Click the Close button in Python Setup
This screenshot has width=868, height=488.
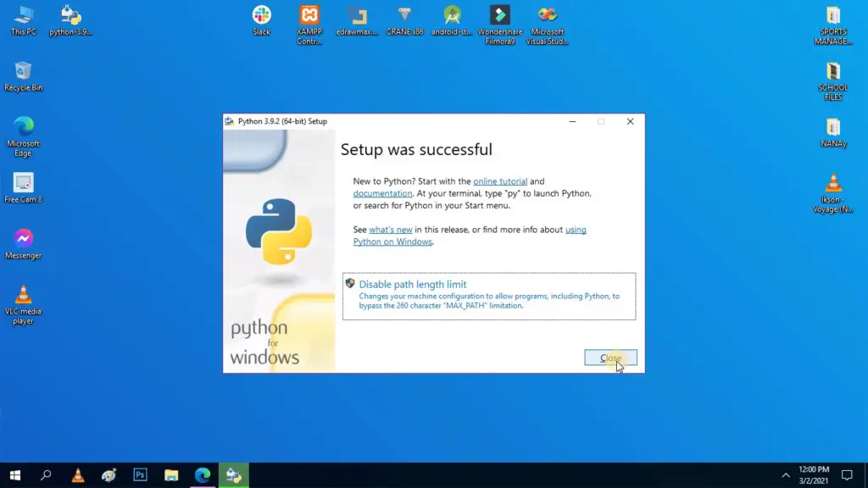[610, 358]
